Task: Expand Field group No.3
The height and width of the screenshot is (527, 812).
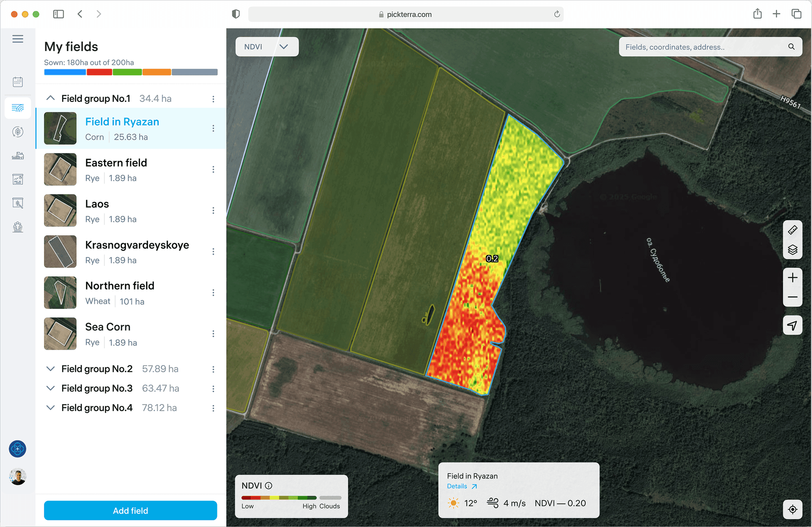Action: click(x=50, y=388)
